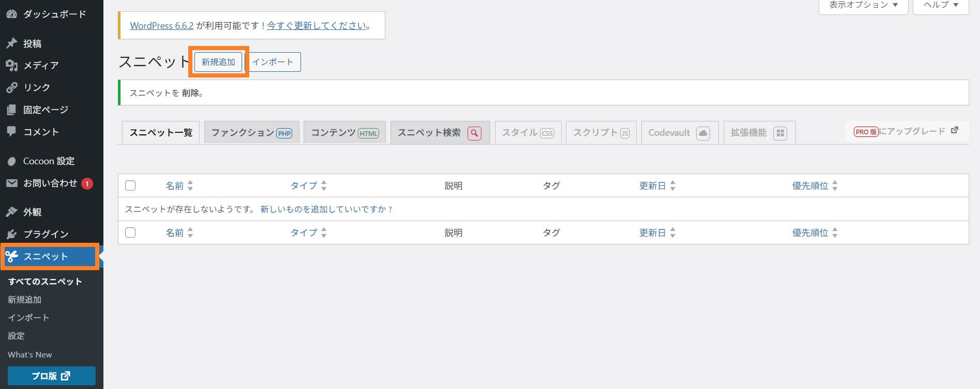This screenshot has height=389, width=980.
Task: Click the speech bubble icon beside コメント
Action: tap(11, 131)
